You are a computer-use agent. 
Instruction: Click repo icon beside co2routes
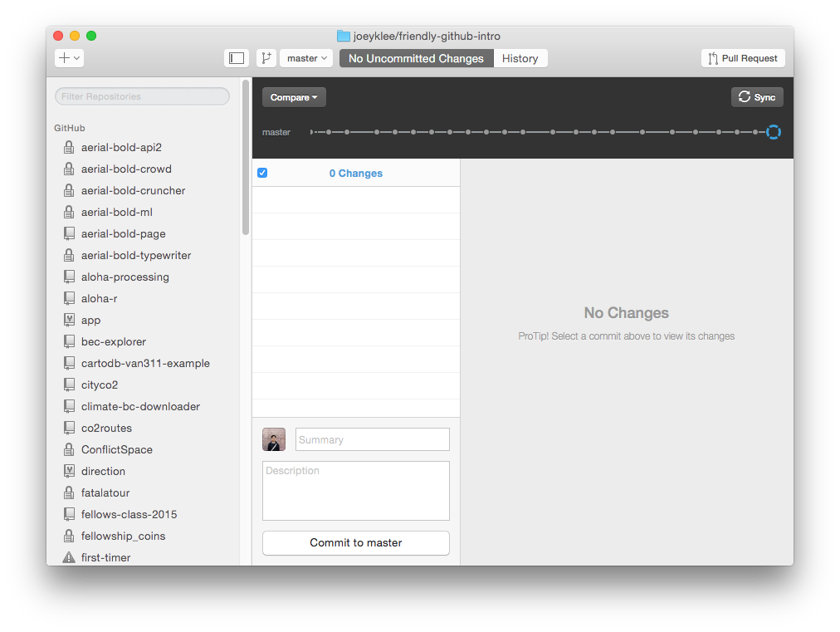pyautogui.click(x=69, y=428)
